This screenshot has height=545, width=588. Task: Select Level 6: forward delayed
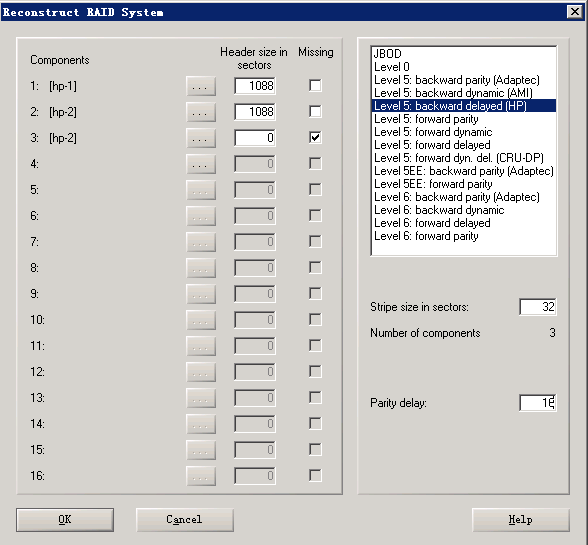[x=464, y=223]
